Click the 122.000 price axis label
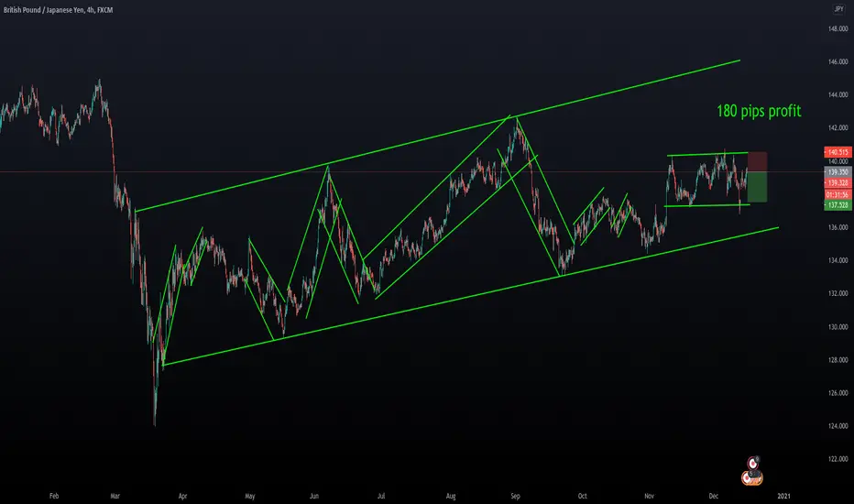The image size is (854, 504). pos(838,459)
